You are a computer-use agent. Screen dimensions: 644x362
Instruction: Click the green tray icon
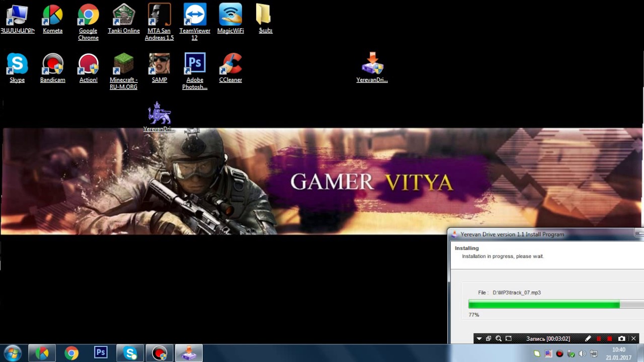pyautogui.click(x=537, y=353)
